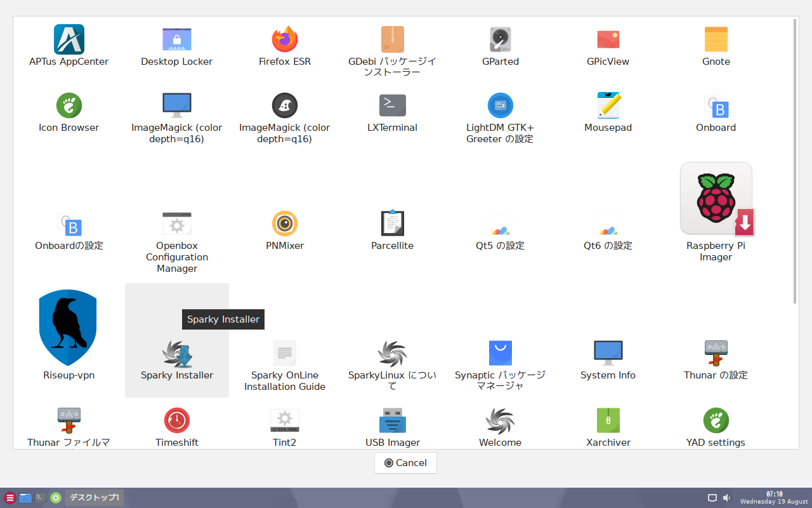Open ImageMagick with the monitor icon
812x508 pixels.
coord(177,117)
